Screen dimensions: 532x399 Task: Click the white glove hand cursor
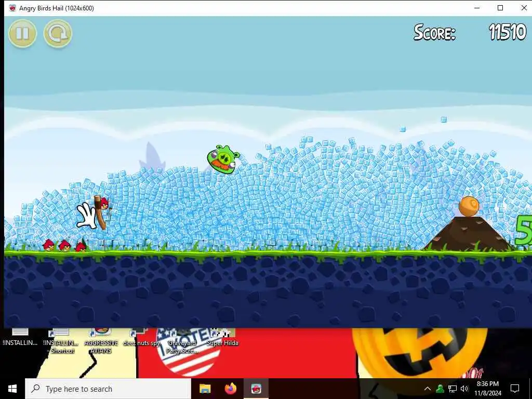[x=86, y=216]
